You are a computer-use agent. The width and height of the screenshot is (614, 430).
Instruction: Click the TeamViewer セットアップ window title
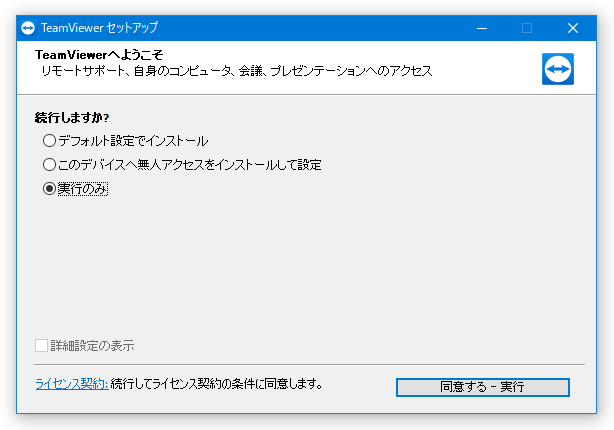pyautogui.click(x=99, y=28)
